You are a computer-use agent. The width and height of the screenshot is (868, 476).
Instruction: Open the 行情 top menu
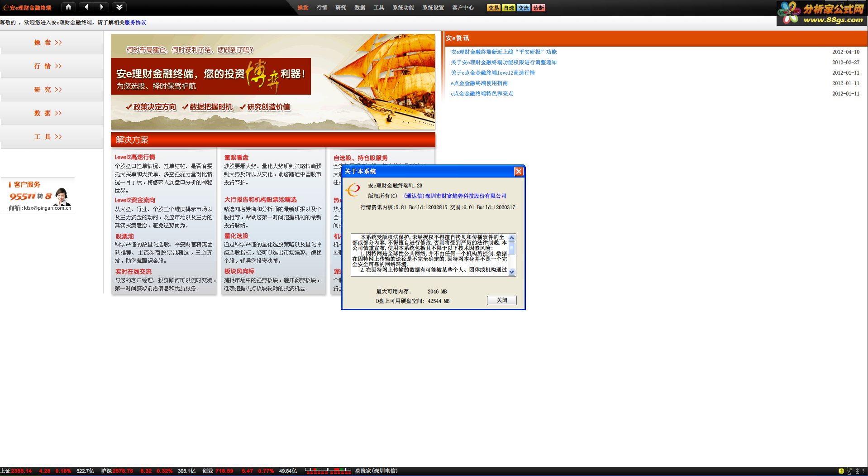[x=322, y=8]
